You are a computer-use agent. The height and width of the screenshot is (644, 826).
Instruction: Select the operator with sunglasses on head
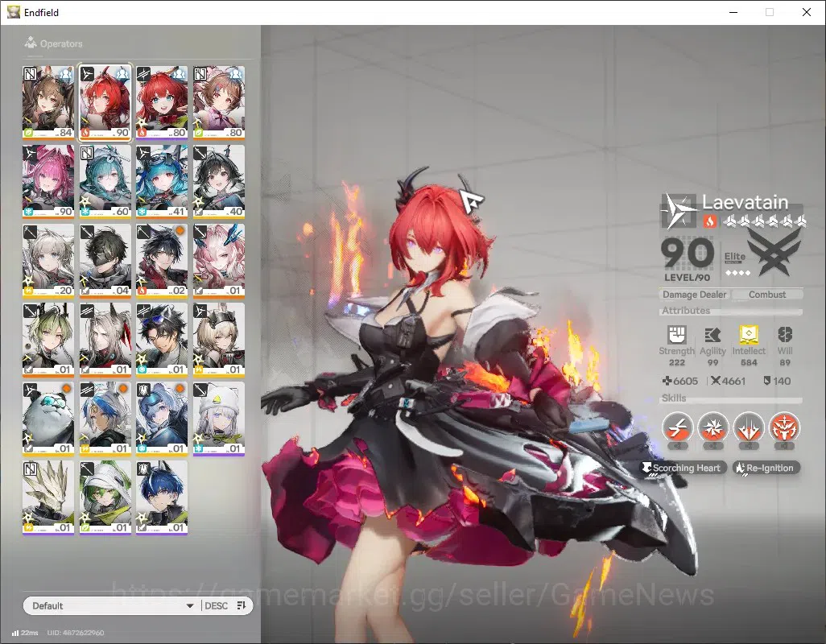point(162,340)
